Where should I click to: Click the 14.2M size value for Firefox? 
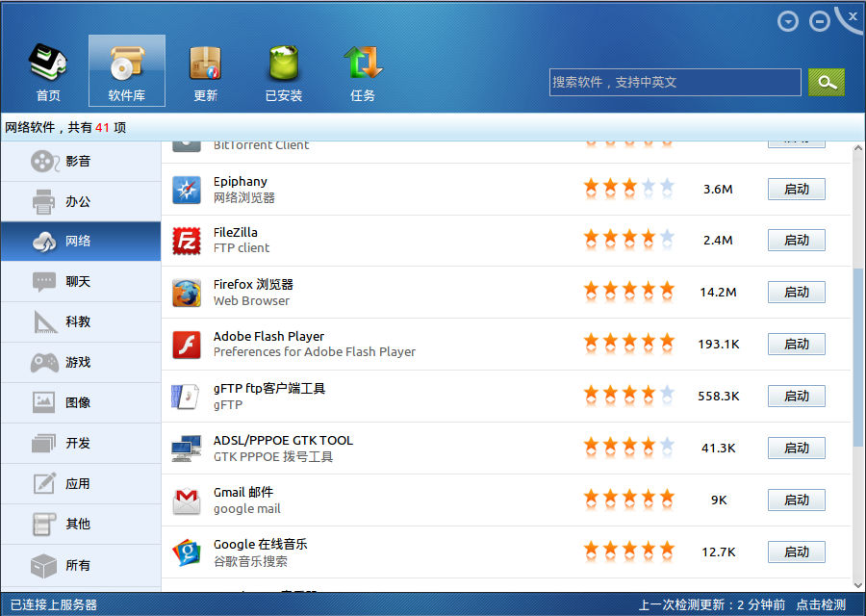[718, 293]
